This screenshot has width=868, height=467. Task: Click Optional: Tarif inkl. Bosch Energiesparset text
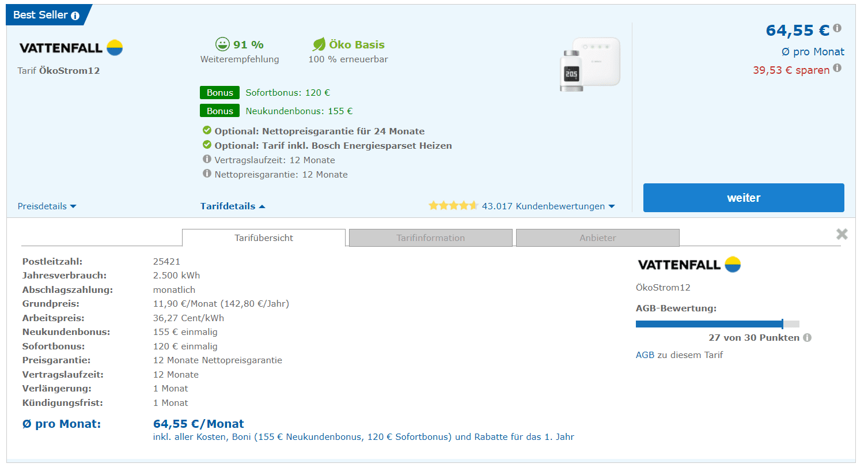[x=333, y=145]
